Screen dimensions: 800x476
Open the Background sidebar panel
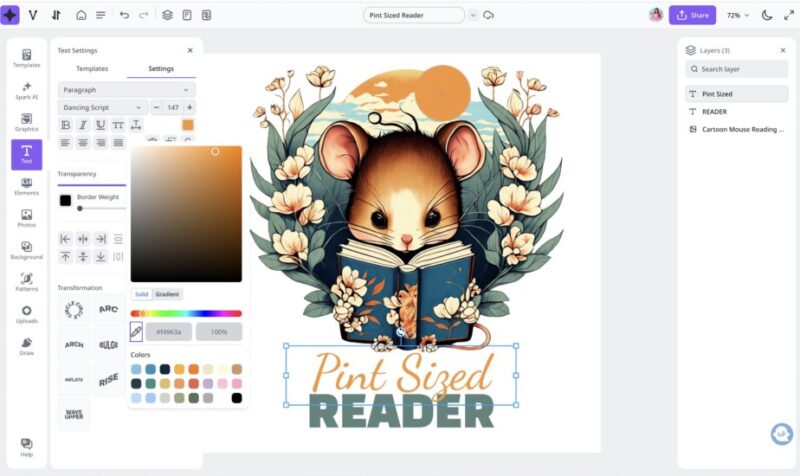tap(27, 250)
